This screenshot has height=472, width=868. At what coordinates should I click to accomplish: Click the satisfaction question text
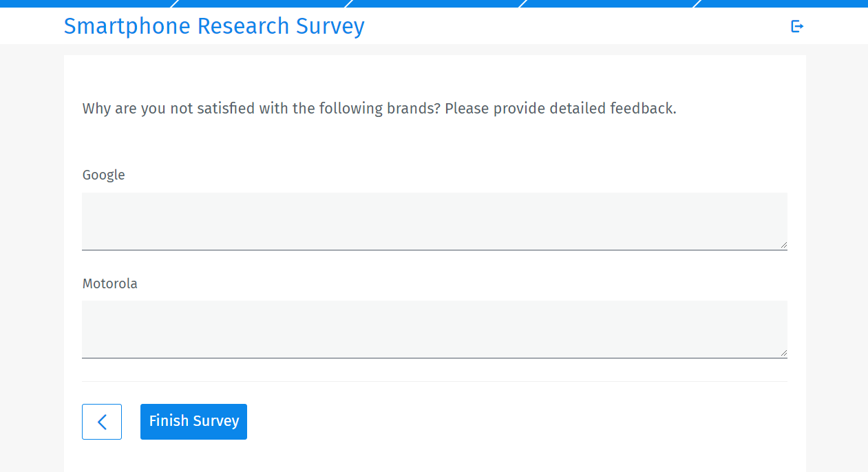point(379,108)
